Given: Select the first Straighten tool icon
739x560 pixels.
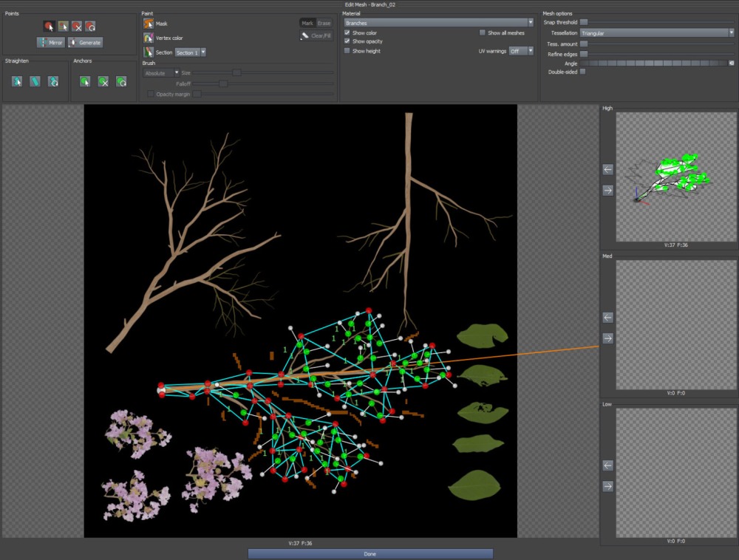Looking at the screenshot, I should coord(17,81).
